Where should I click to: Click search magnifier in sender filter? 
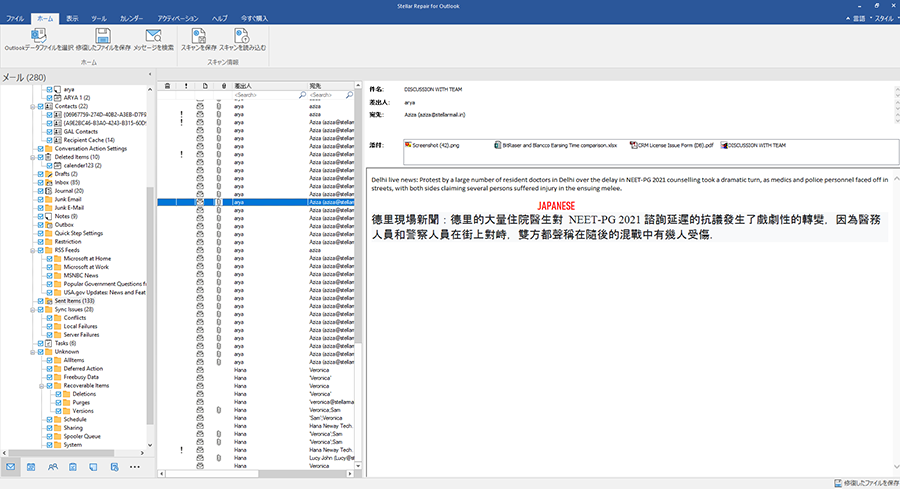pyautogui.click(x=302, y=95)
